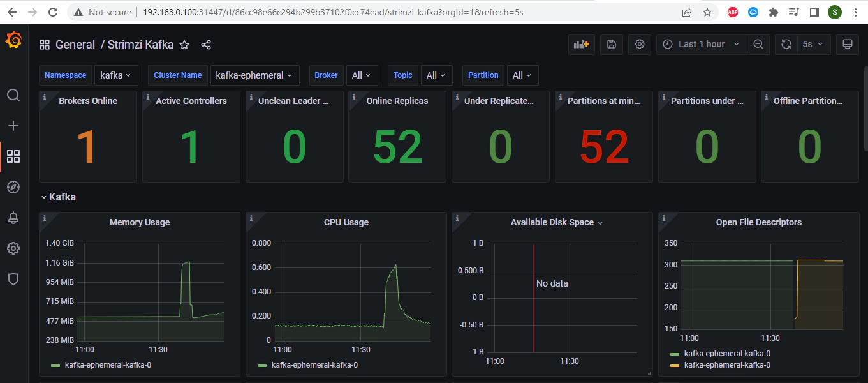Viewport: 868px width, 383px height.
Task: Click the info icon on CPU Usage panel
Action: point(251,218)
